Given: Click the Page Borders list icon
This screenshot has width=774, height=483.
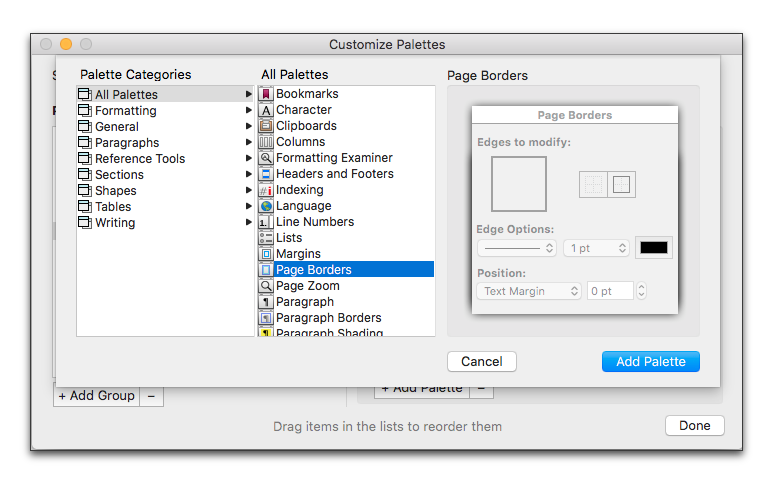Looking at the screenshot, I should tap(266, 270).
